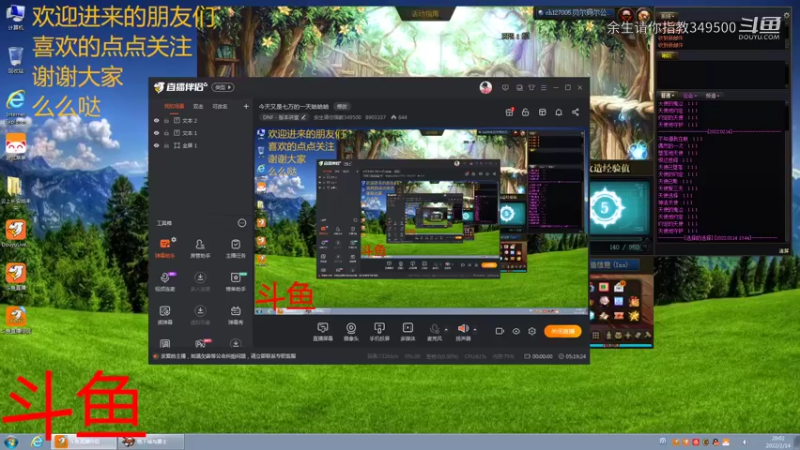Toggle the lock on 文本 1 source
The image size is (800, 450).
166,133
